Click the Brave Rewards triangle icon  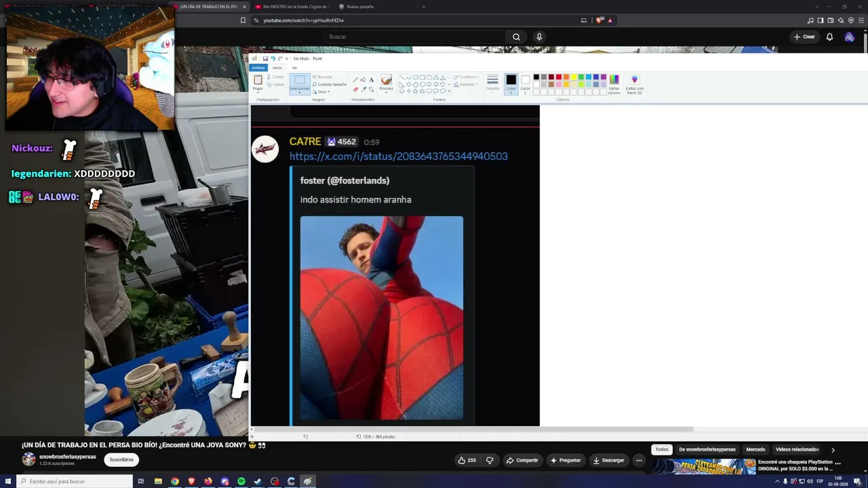click(x=610, y=20)
